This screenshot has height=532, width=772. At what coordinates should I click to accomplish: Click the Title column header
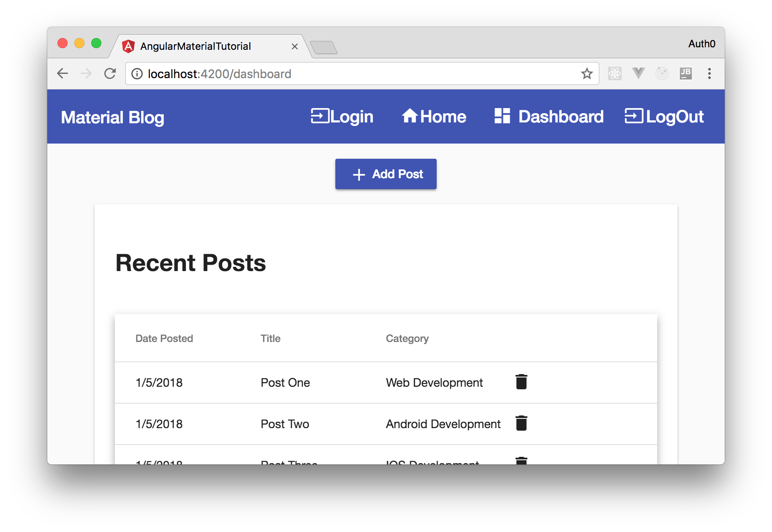pyautogui.click(x=270, y=339)
